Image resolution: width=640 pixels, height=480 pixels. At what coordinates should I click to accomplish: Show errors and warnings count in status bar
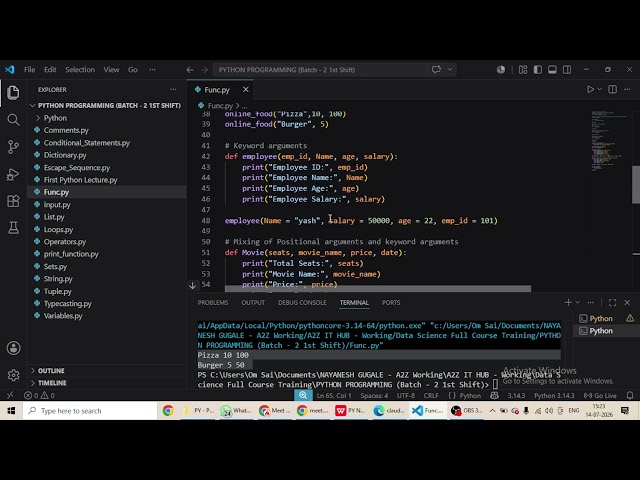coord(39,396)
